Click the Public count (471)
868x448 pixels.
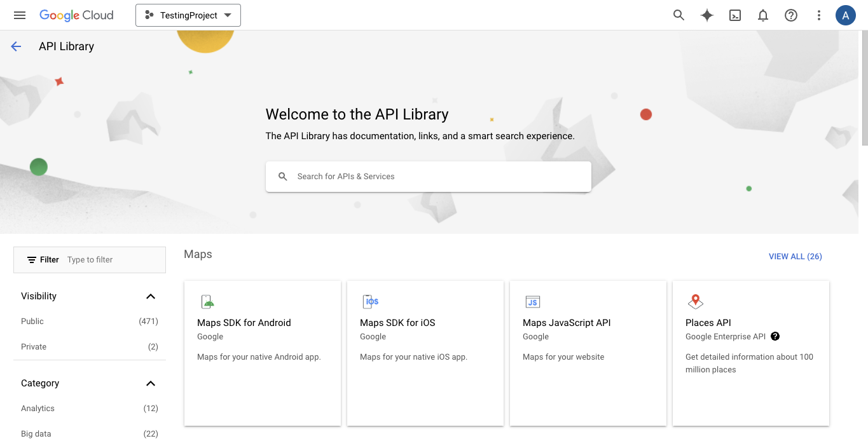[148, 322]
